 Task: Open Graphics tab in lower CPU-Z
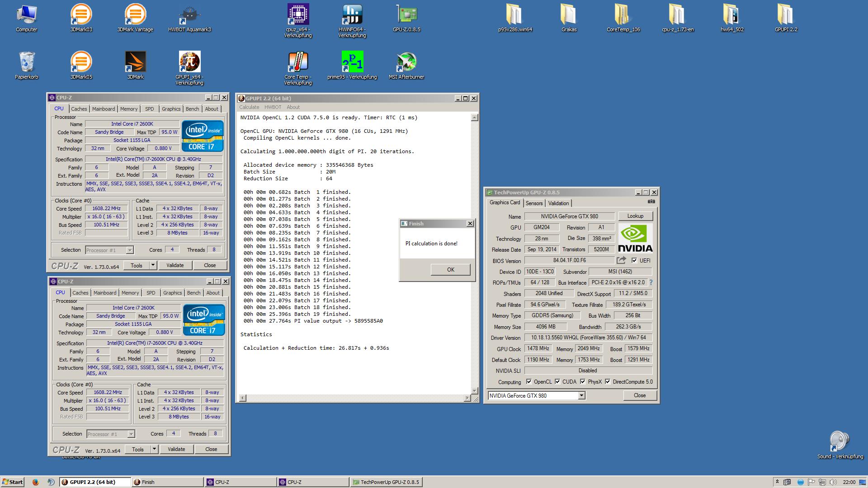click(172, 293)
